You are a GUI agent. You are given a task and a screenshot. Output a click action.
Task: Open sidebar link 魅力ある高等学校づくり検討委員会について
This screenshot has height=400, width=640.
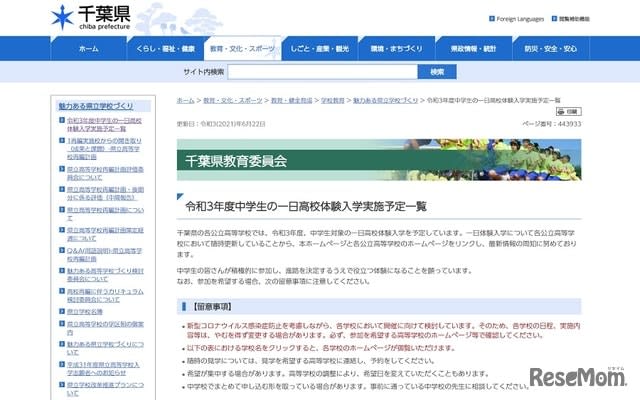pyautogui.click(x=105, y=275)
